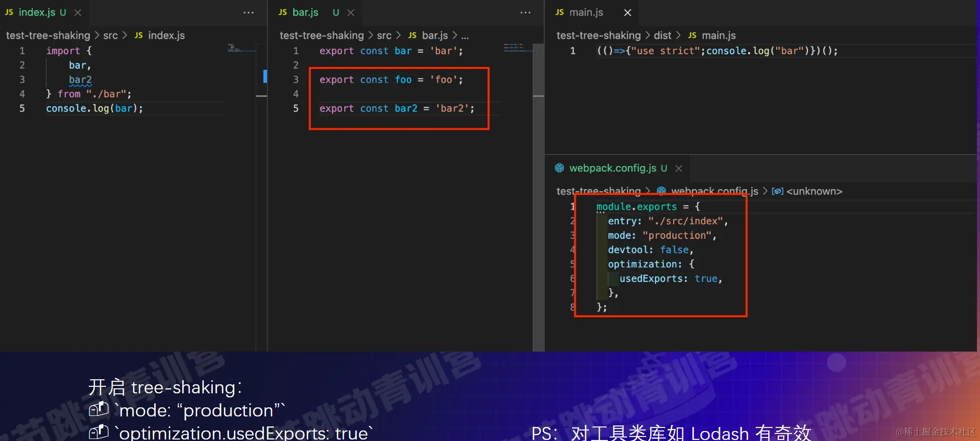Open the main.js file breadcrumb

pos(718,36)
